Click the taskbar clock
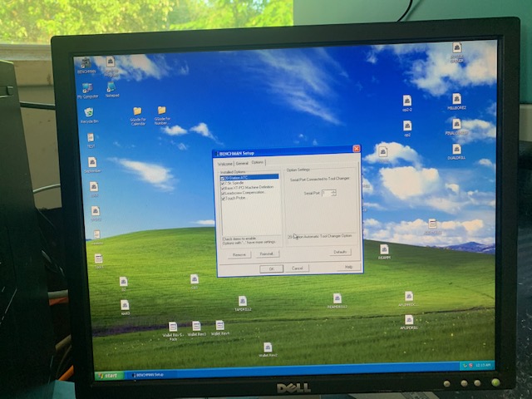The image size is (532, 399). (x=483, y=365)
